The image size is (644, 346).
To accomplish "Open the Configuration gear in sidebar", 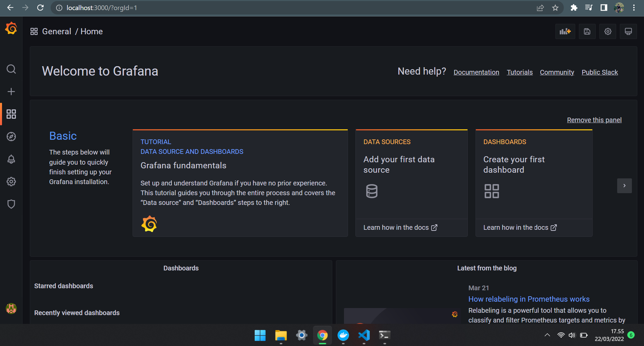I will tap(11, 182).
